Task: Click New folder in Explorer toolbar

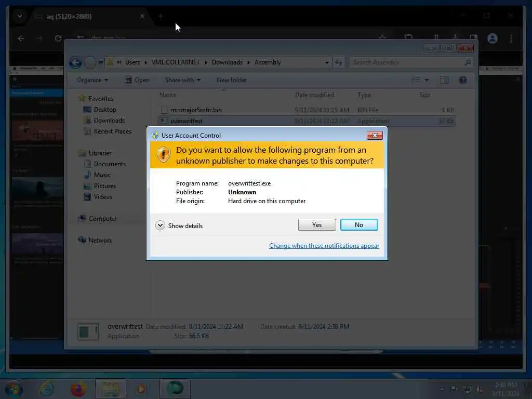Action: [232, 80]
